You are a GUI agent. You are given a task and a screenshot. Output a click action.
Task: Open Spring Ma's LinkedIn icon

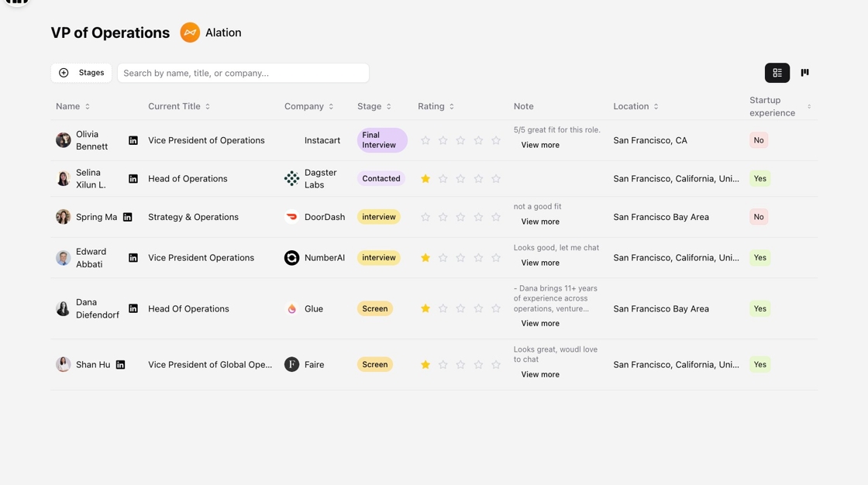[x=127, y=217]
